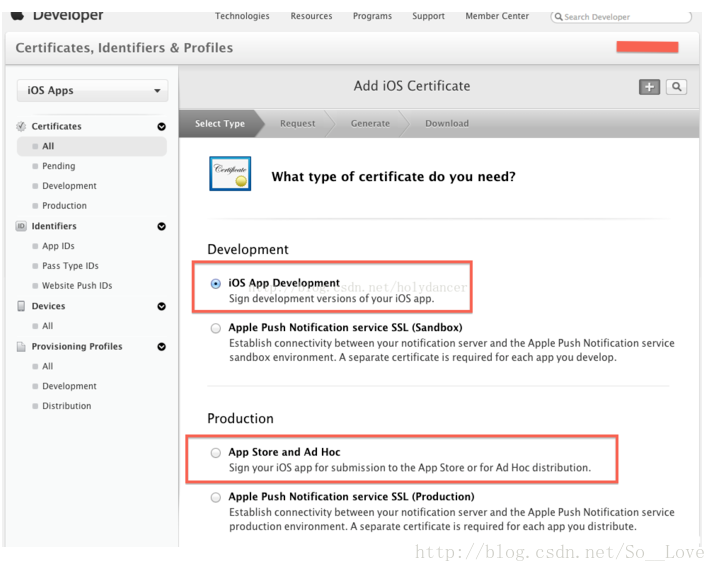This screenshot has width=716, height=572.
Task: Click the Apple logo in the header
Action: 17,16
